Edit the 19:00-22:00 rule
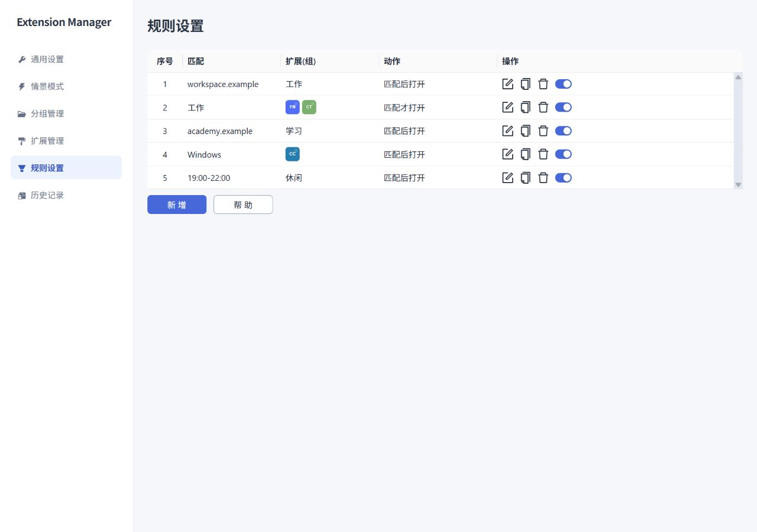757x532 pixels. coord(507,177)
